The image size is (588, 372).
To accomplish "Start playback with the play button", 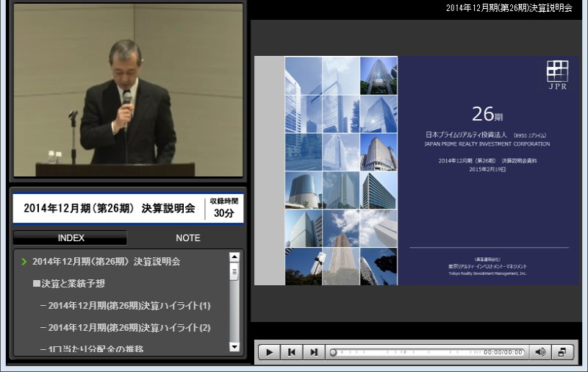I will tap(269, 352).
